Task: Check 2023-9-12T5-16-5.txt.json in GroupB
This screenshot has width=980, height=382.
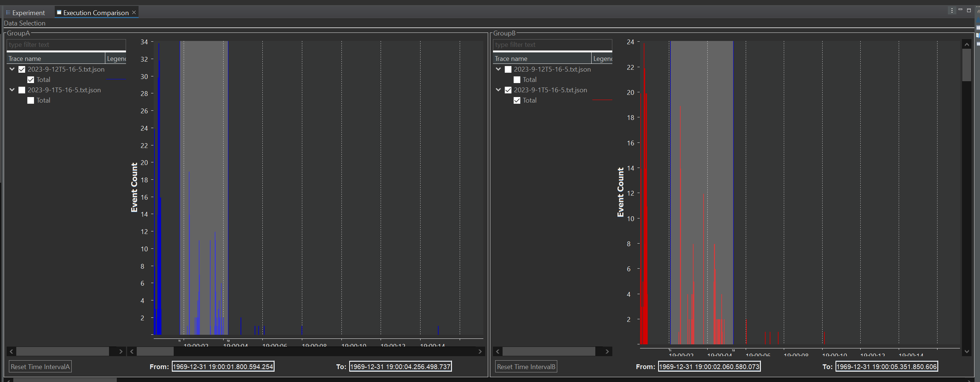Action: 508,69
